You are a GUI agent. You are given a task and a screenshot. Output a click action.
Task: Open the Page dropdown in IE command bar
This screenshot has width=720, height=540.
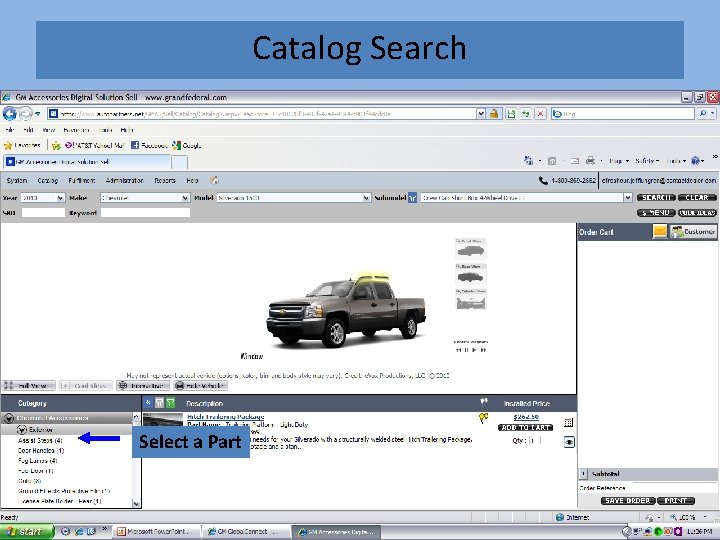coord(618,161)
